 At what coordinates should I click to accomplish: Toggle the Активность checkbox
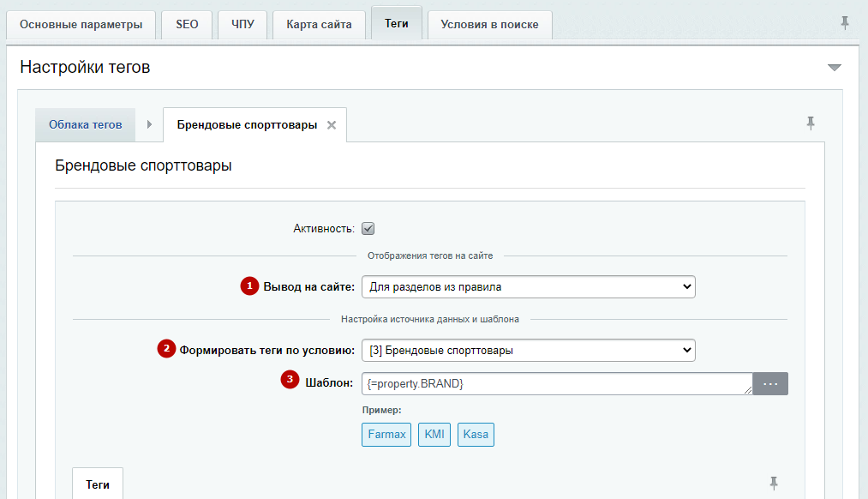[x=368, y=228]
